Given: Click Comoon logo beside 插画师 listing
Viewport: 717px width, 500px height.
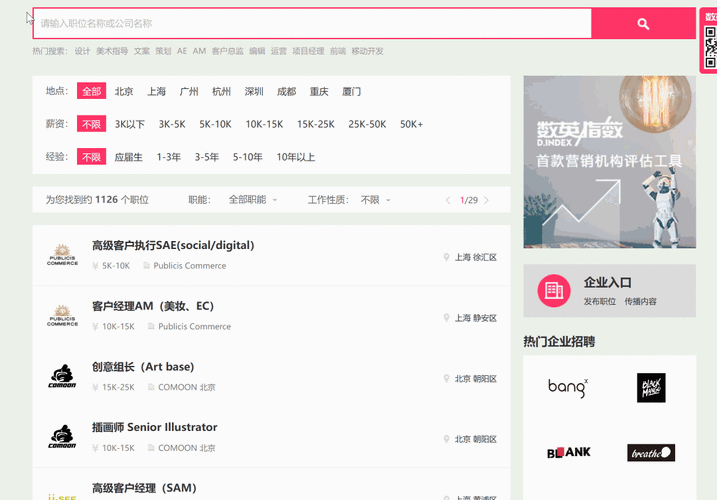Looking at the screenshot, I should click(62, 436).
